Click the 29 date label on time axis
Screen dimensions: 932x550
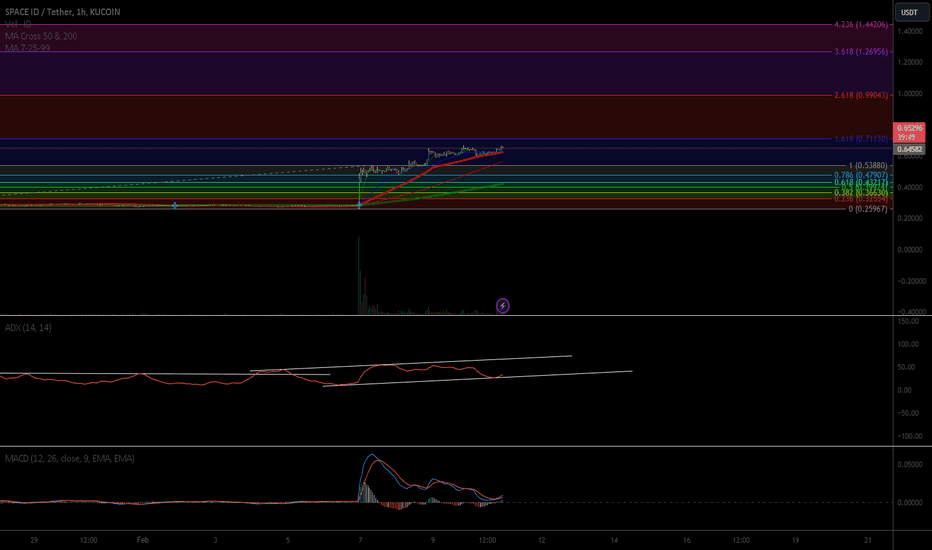coord(34,540)
